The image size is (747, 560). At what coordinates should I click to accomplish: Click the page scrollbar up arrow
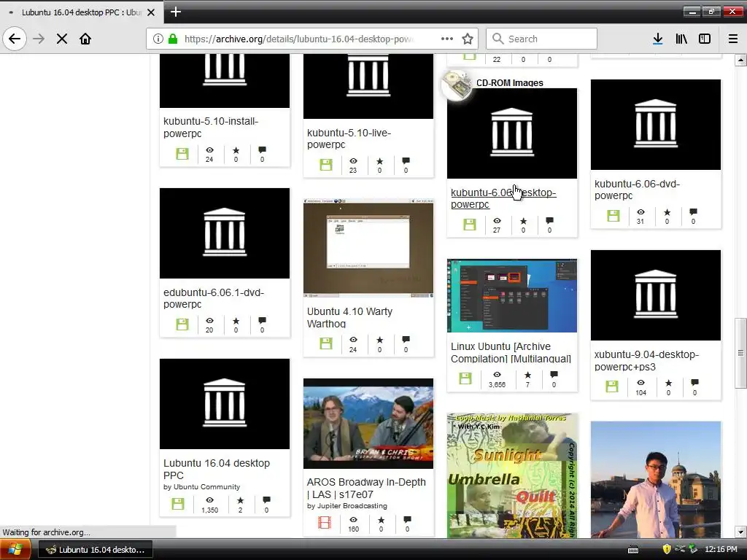[x=741, y=61]
